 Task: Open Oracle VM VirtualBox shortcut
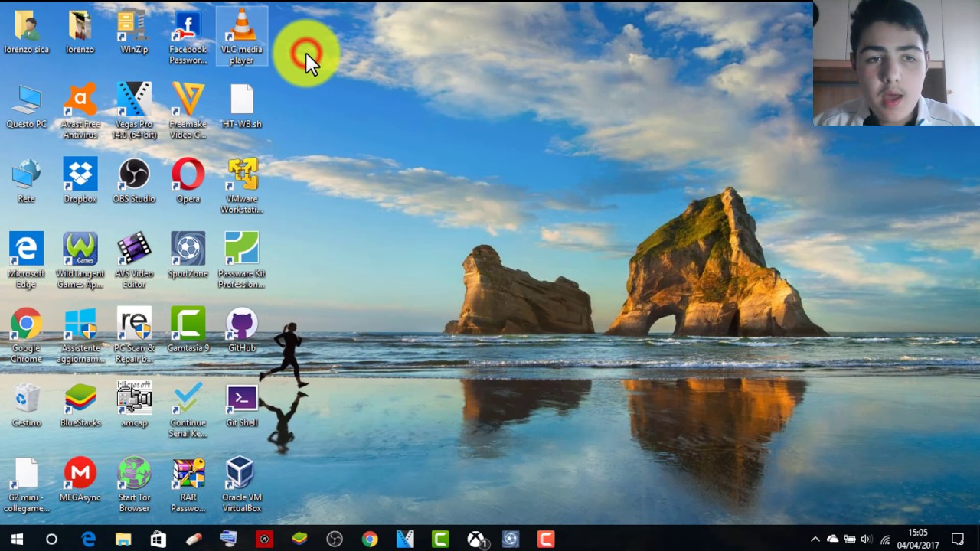tap(242, 485)
